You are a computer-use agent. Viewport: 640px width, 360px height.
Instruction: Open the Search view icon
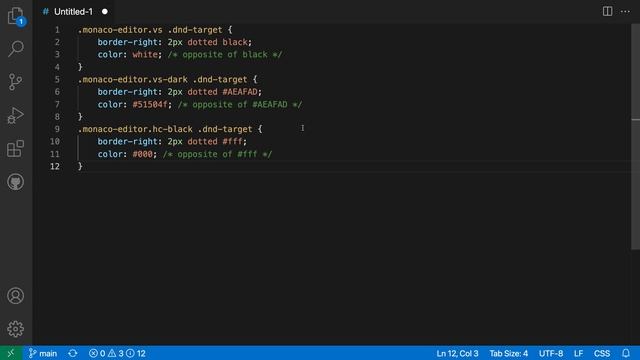pyautogui.click(x=16, y=49)
